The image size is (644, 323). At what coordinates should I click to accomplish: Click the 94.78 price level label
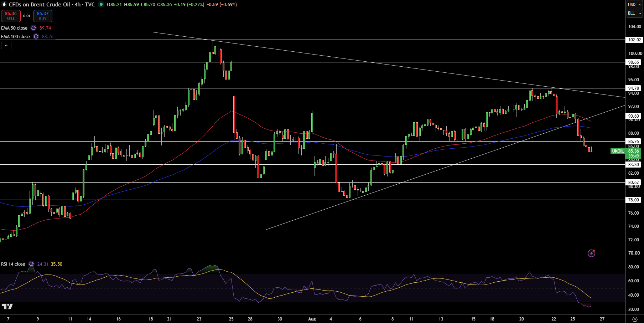click(x=634, y=88)
